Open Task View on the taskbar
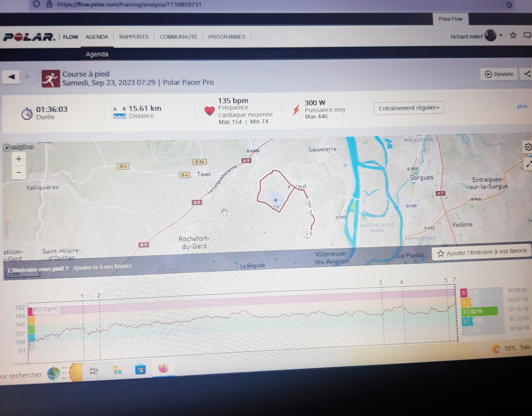This screenshot has width=532, height=416. coord(94,371)
